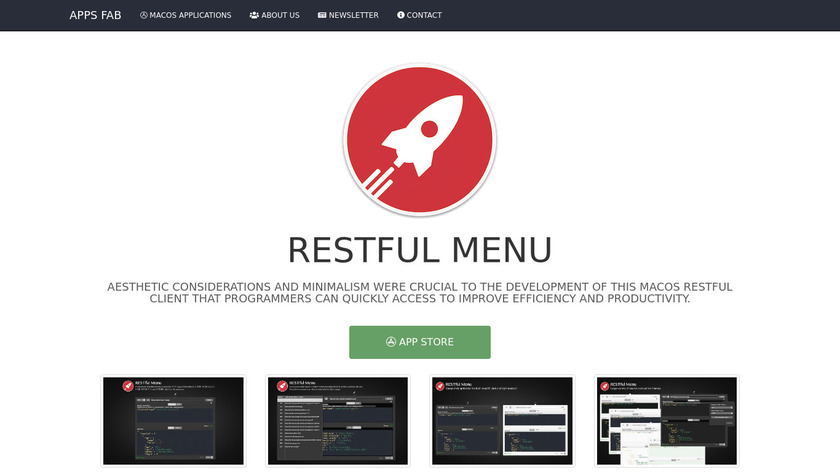The width and height of the screenshot is (840, 472).
Task: Open second screenshot thumbnail with request list
Action: click(x=338, y=421)
